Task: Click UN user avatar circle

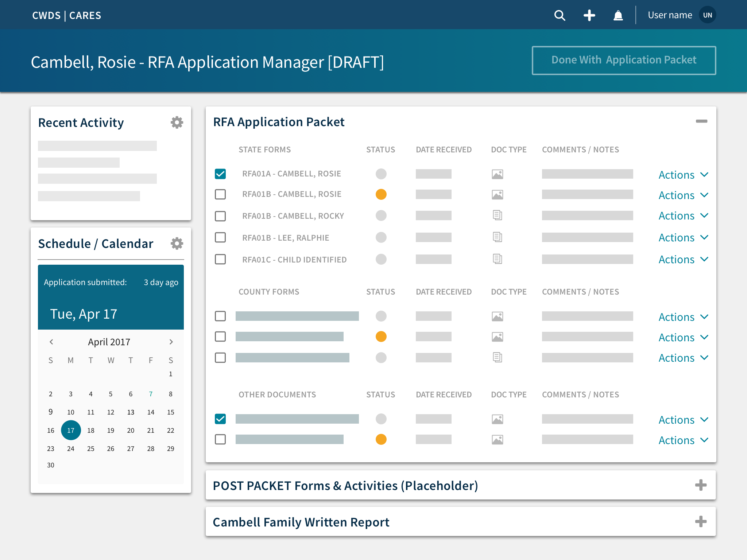Action: (707, 15)
